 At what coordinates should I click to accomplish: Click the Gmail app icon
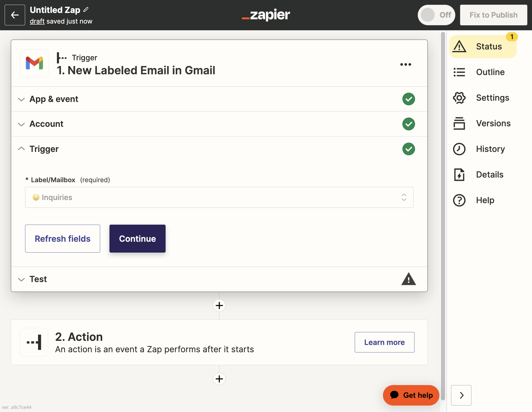coord(34,63)
